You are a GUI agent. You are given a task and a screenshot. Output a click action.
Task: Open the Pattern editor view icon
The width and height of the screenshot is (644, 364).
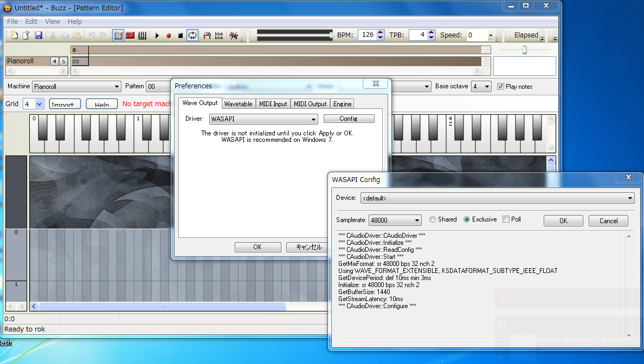click(118, 35)
